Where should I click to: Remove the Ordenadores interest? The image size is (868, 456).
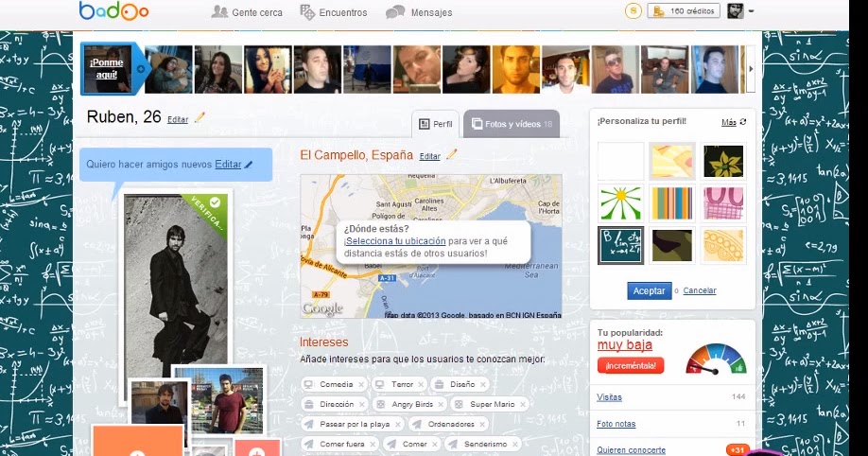coord(482,425)
